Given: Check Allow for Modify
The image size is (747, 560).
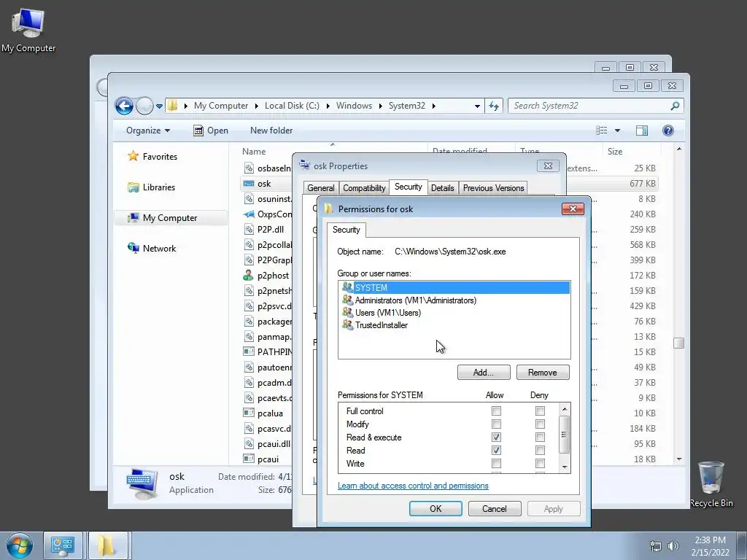Looking at the screenshot, I should pos(496,424).
